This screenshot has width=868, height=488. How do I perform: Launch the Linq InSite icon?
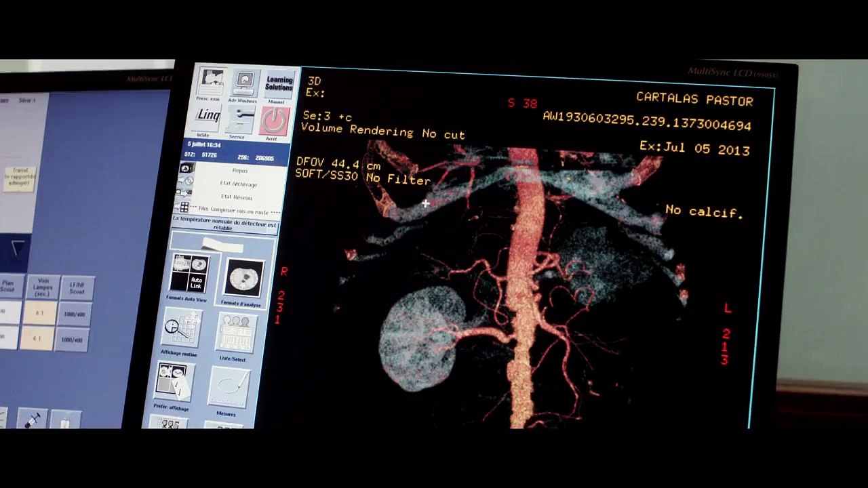click(x=207, y=118)
